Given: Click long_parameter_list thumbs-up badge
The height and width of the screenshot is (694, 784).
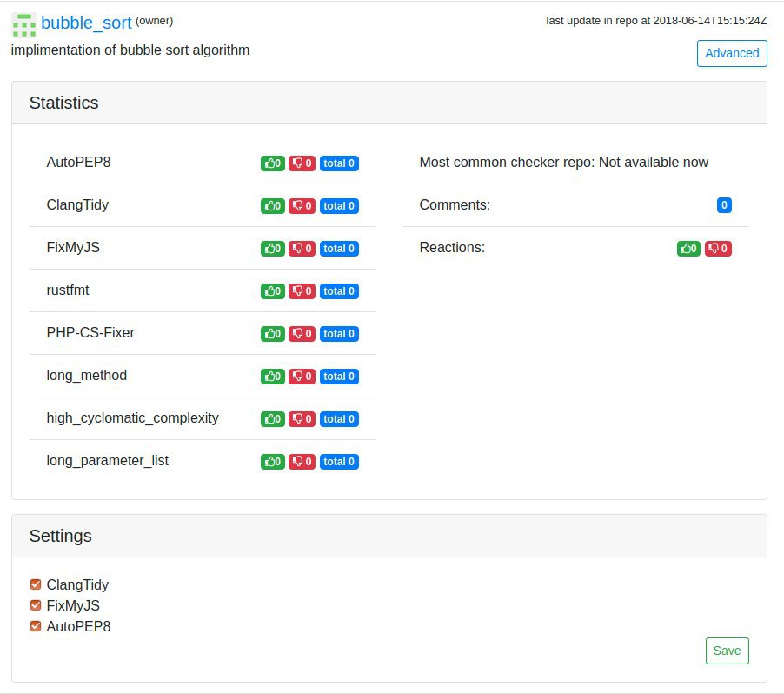Looking at the screenshot, I should 273,461.
